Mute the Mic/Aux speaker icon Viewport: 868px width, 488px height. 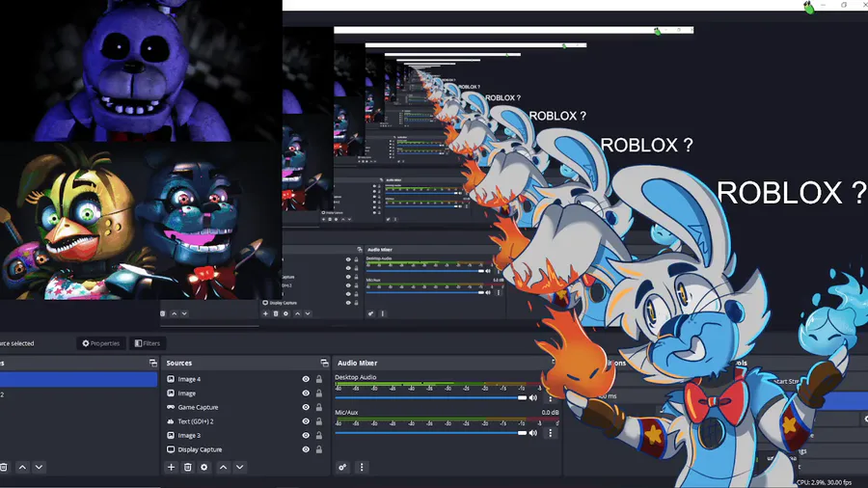533,433
